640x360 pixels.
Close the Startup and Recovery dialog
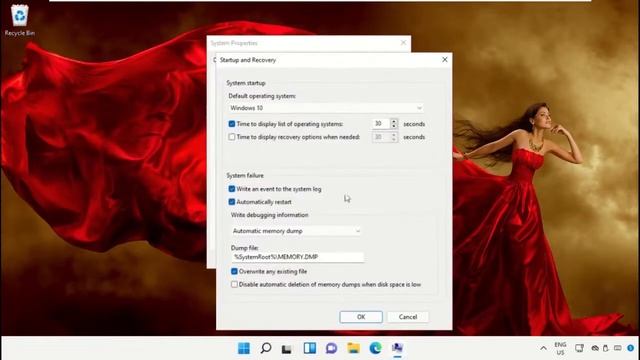(x=444, y=60)
